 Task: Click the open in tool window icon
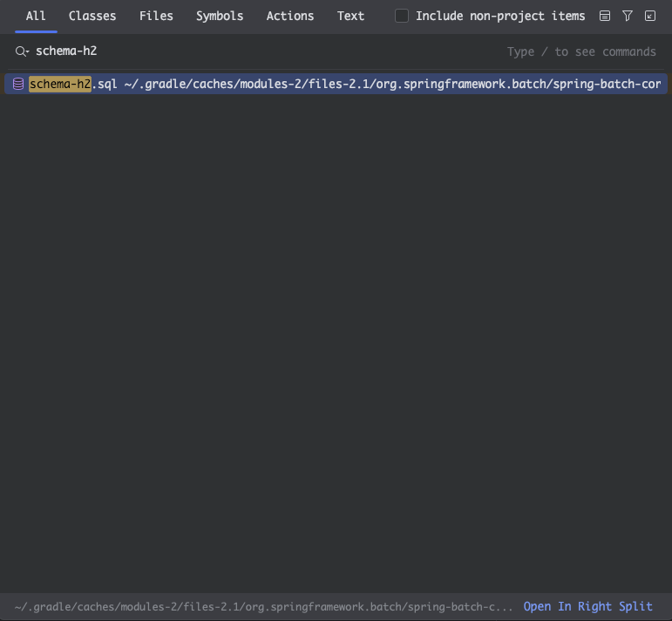[650, 17]
